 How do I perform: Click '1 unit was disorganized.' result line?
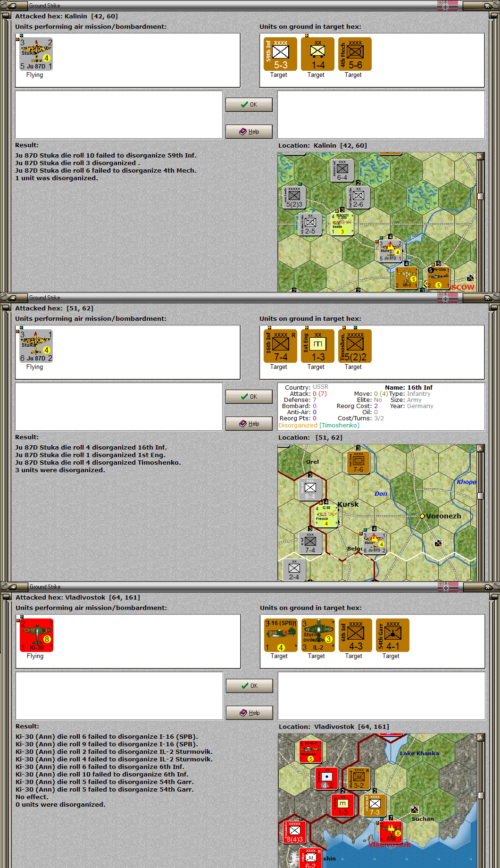57,178
